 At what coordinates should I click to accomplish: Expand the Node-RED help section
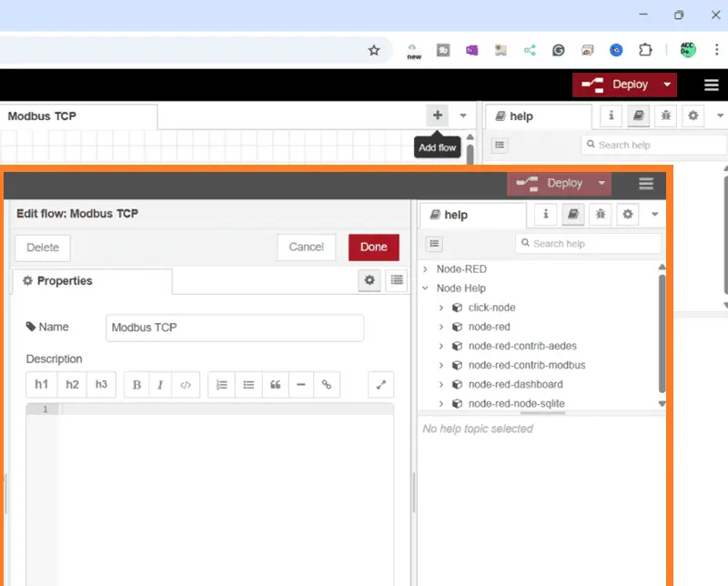click(x=425, y=269)
